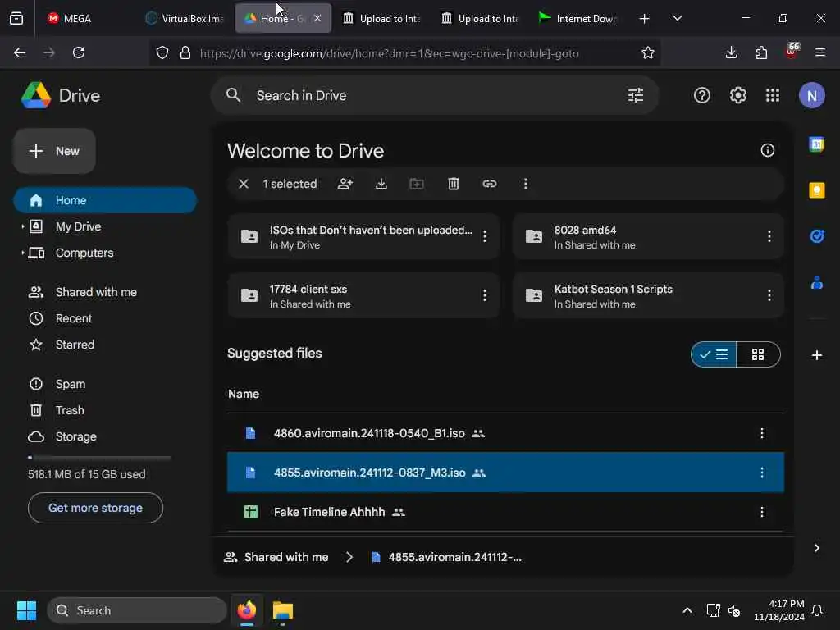
Task: Open more options for ISOs folder
Action: point(484,237)
